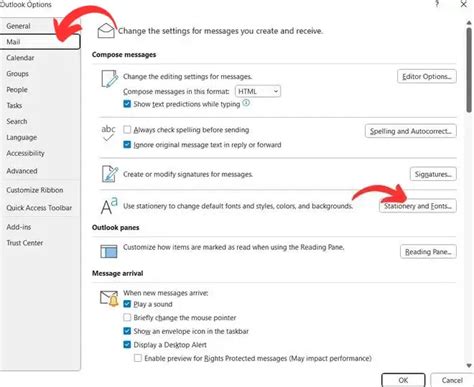Click the stationery fonts Aa icon
This screenshot has width=474, height=387.
click(109, 206)
